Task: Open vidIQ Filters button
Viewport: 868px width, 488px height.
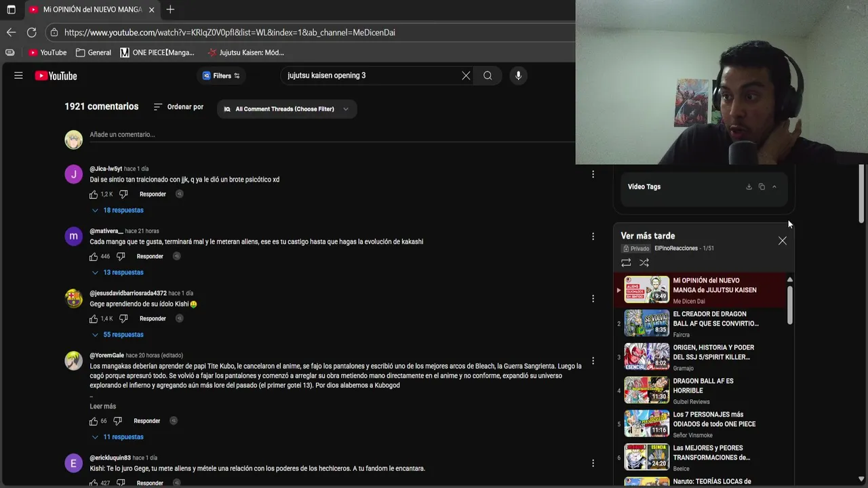Action: pyautogui.click(x=221, y=76)
